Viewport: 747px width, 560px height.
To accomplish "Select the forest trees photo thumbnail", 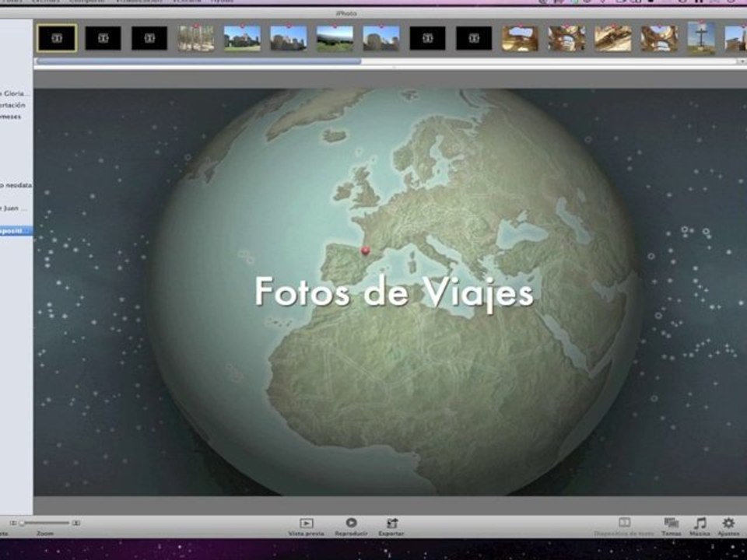I will click(196, 38).
